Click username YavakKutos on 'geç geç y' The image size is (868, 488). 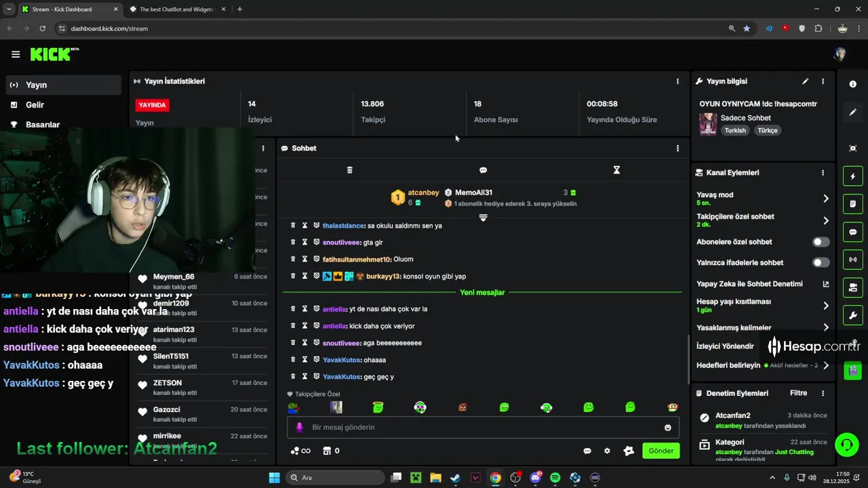[341, 377]
